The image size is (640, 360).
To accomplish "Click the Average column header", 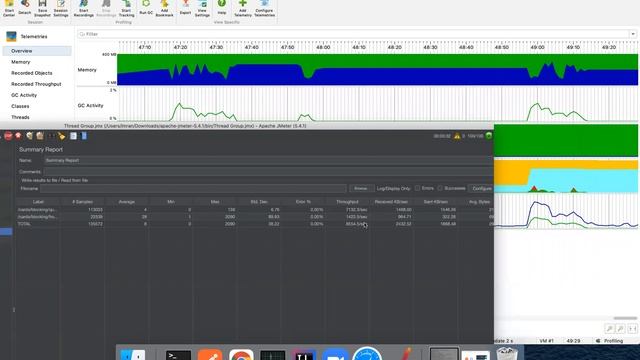I will [x=127, y=202].
